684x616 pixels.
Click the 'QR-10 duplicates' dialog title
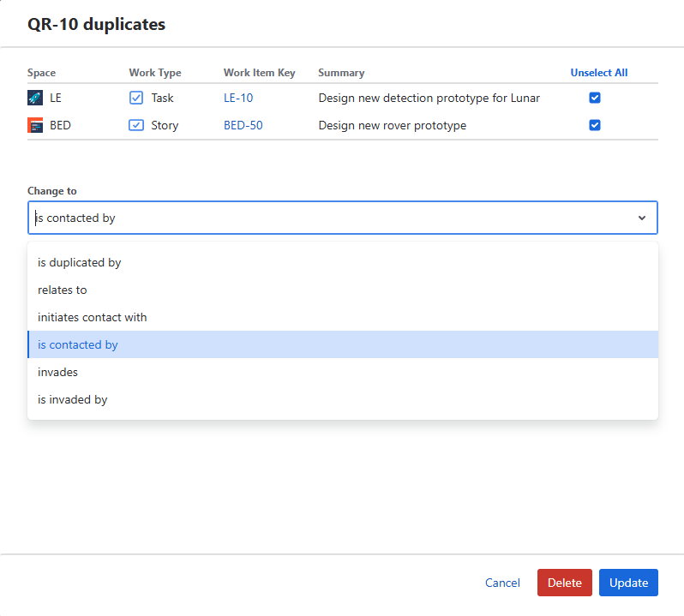(x=96, y=24)
